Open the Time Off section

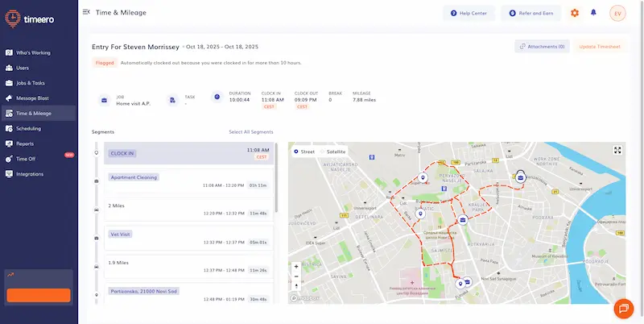[39, 159]
